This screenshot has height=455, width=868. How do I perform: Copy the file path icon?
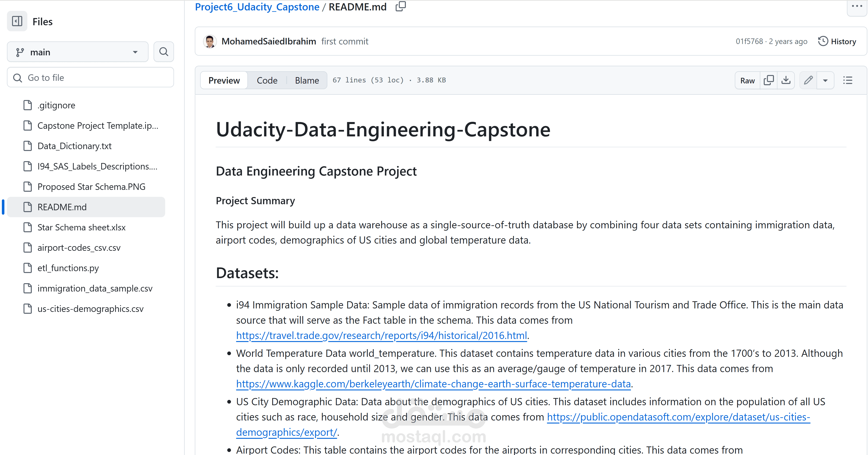tap(401, 6)
